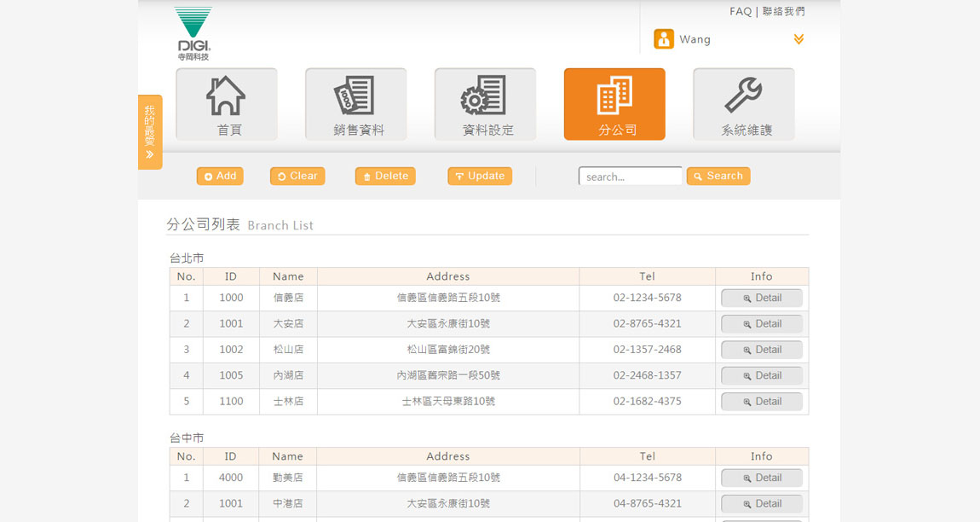
Task: Click the Wang user avatar icon
Action: (x=664, y=39)
